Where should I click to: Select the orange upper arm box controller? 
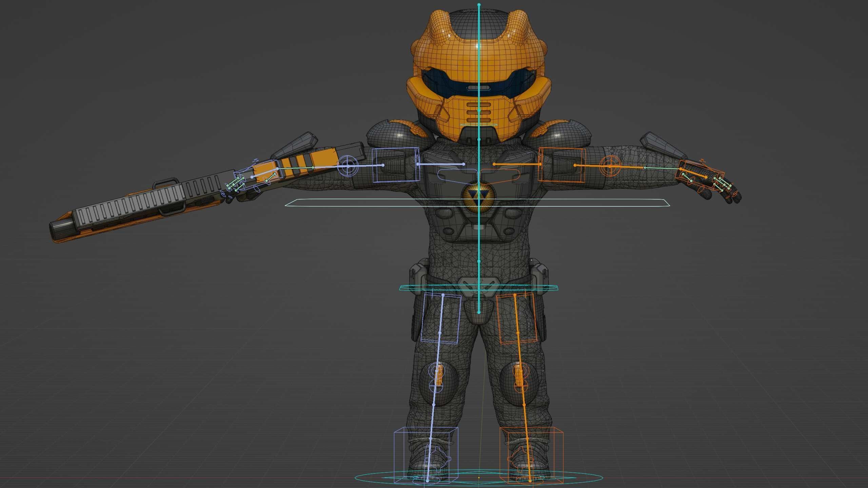[x=562, y=165]
